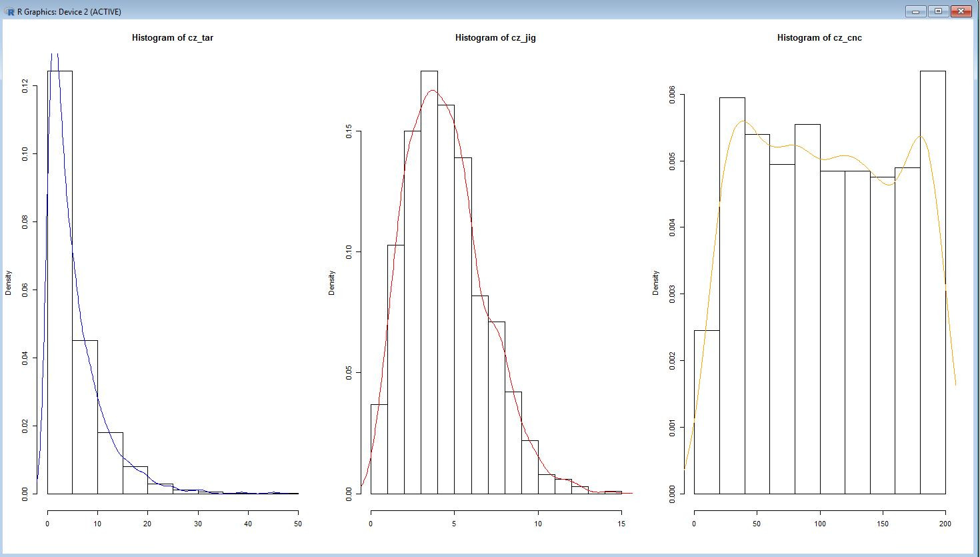This screenshot has width=980, height=557.
Task: Click the R logo icon in title bar
Action: pyautogui.click(x=9, y=11)
